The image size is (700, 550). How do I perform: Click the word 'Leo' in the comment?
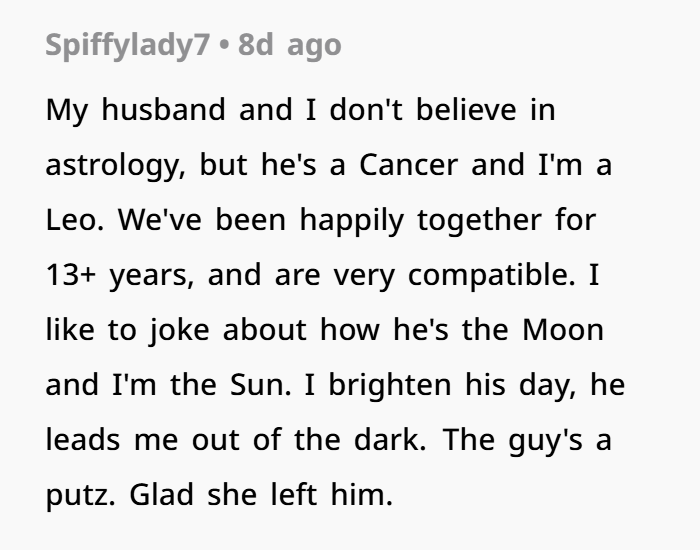70,219
